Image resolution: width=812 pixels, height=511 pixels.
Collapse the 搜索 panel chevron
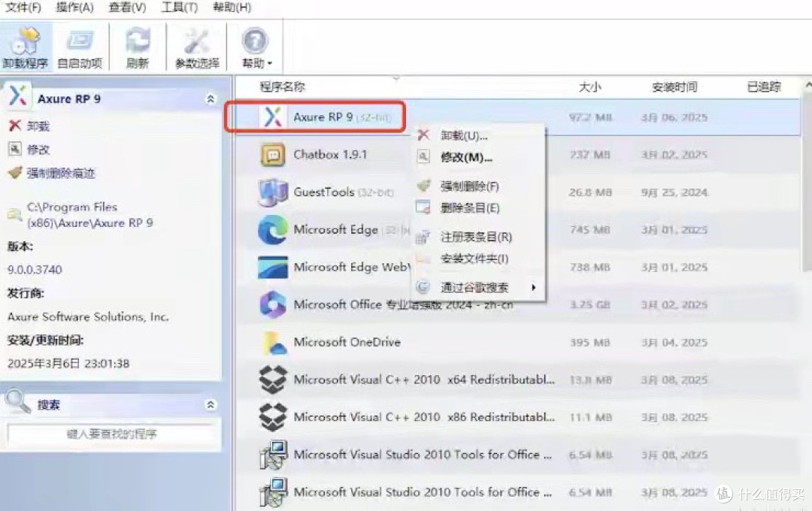[211, 404]
